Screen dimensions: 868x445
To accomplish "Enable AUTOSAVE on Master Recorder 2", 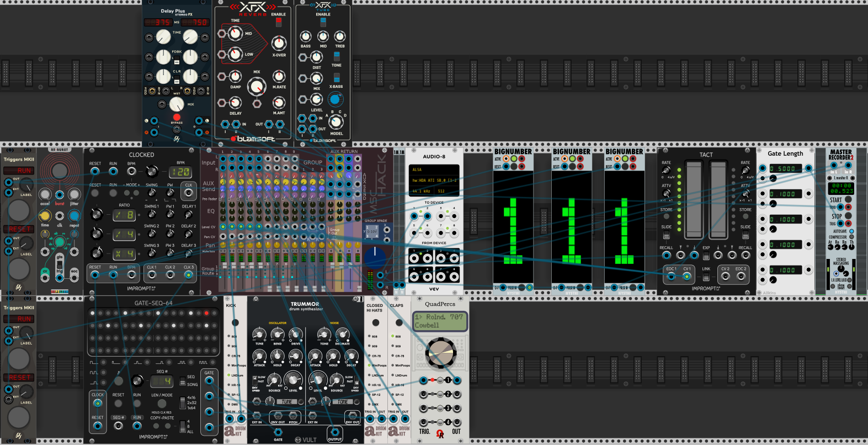I will 851,231.
